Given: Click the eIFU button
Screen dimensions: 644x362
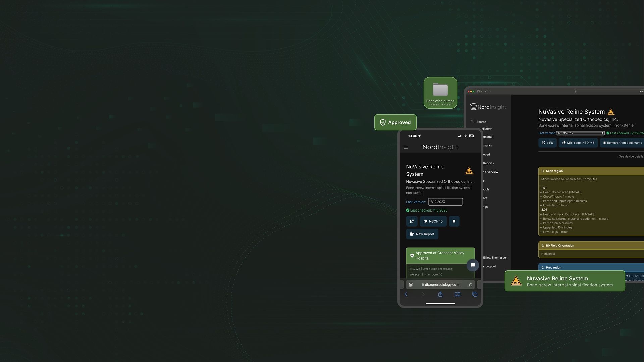Looking at the screenshot, I should (547, 143).
